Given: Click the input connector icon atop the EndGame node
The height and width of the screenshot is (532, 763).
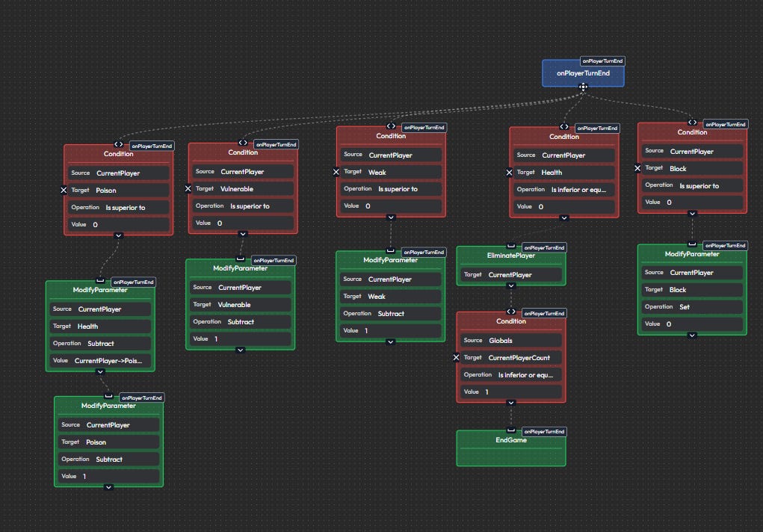Looking at the screenshot, I should [x=510, y=430].
